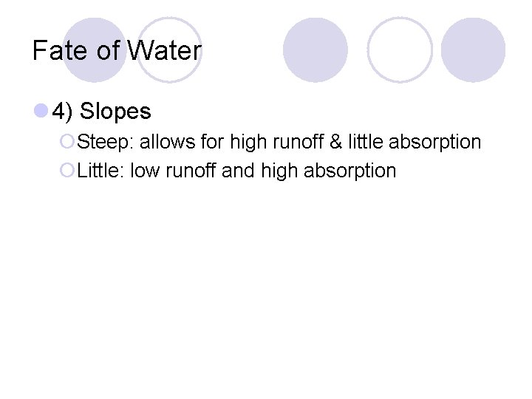The height and width of the screenshot is (399, 532).
Task: Click the word "Little:" in the second sub-bullet
Action: [100, 171]
